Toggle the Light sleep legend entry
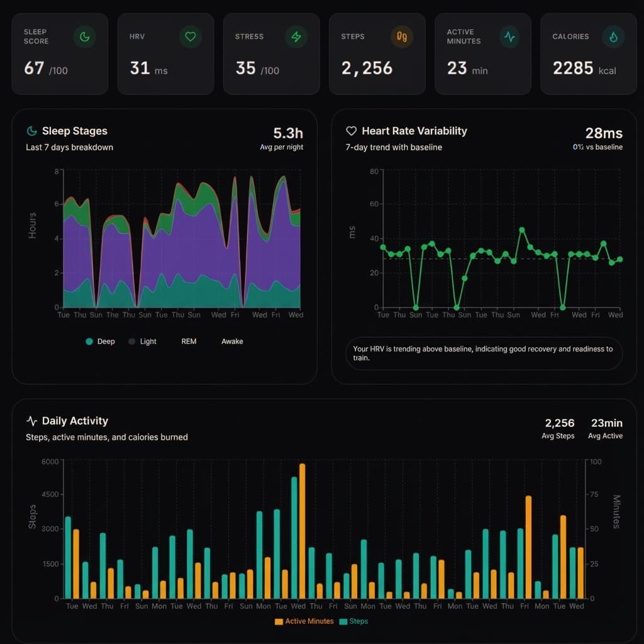This screenshot has height=644, width=644. tap(140, 341)
